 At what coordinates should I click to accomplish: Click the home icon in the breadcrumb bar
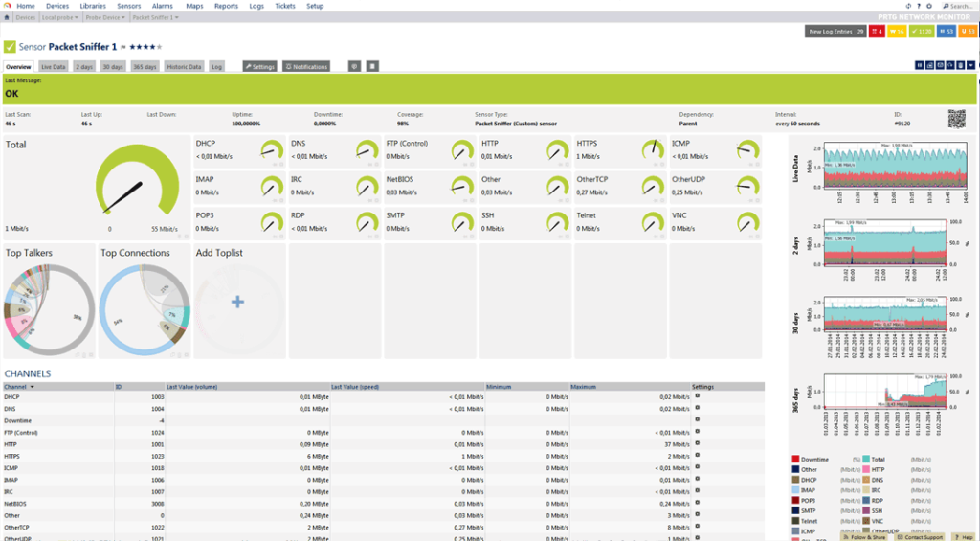(x=7, y=17)
